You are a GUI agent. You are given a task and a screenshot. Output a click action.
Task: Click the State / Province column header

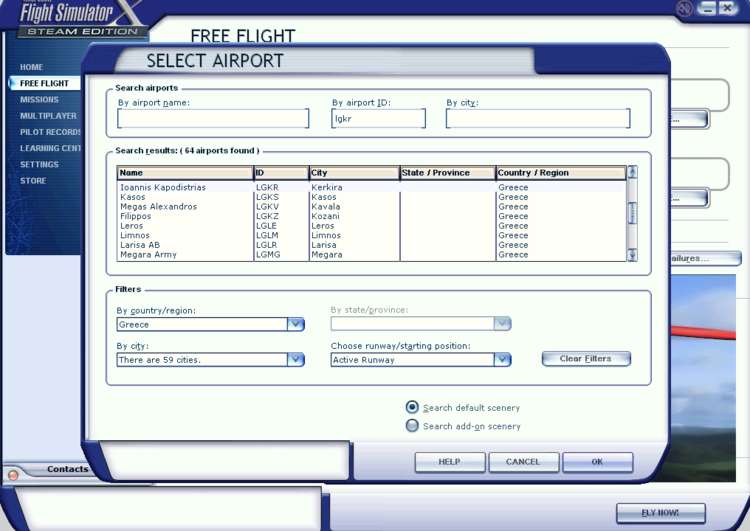tap(448, 173)
